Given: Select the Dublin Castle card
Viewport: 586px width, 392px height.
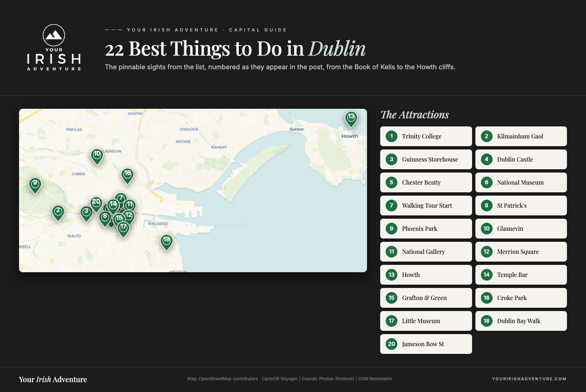Looking at the screenshot, I should pyautogui.click(x=521, y=159).
